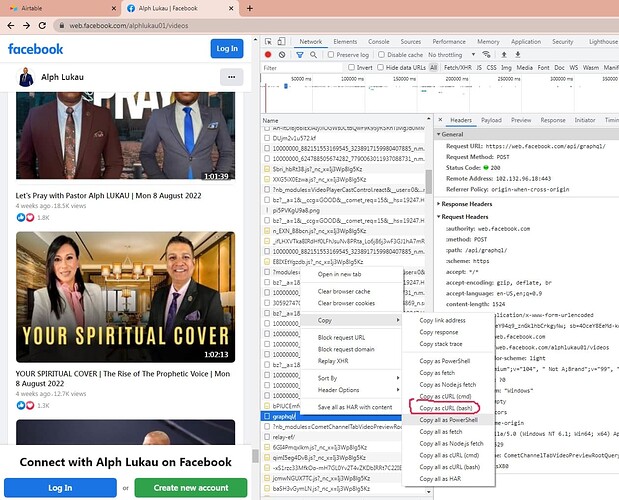Open the Payload tab of the request
Screen dimensions: 619x500
491,120
